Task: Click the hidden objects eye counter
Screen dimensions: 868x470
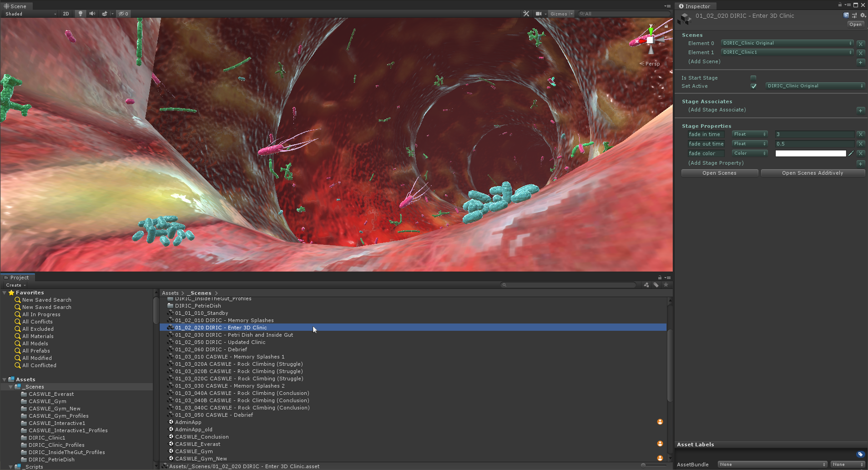Action: (123, 14)
